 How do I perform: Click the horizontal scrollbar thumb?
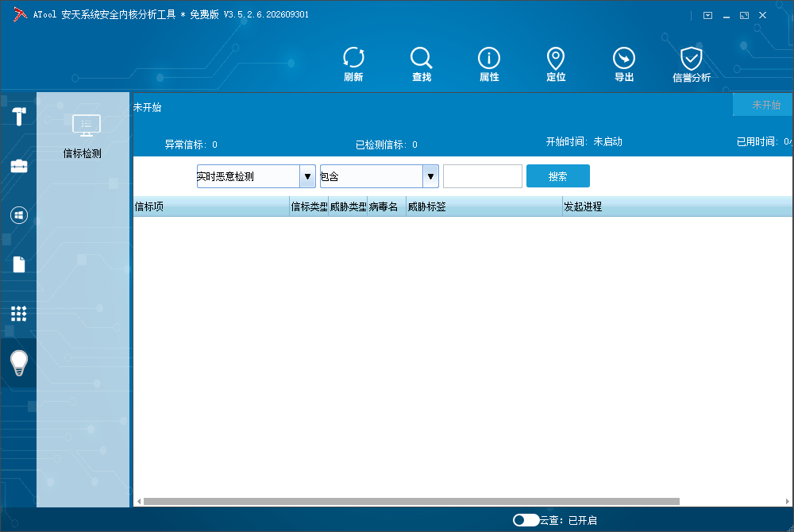click(x=411, y=502)
